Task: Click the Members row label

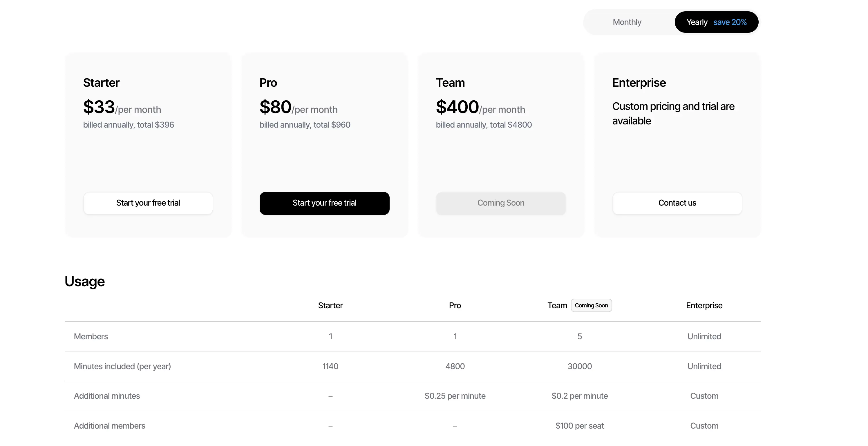Action: coord(91,336)
